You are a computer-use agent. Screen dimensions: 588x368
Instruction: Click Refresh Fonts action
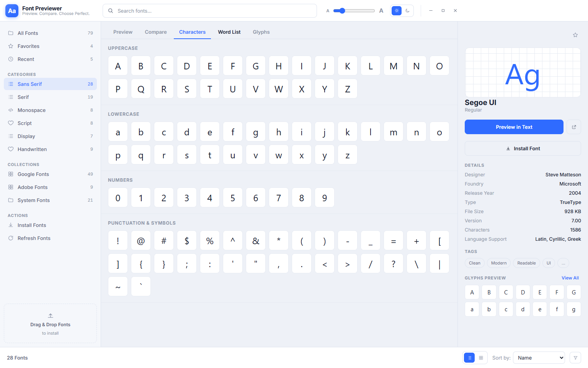pos(50,238)
